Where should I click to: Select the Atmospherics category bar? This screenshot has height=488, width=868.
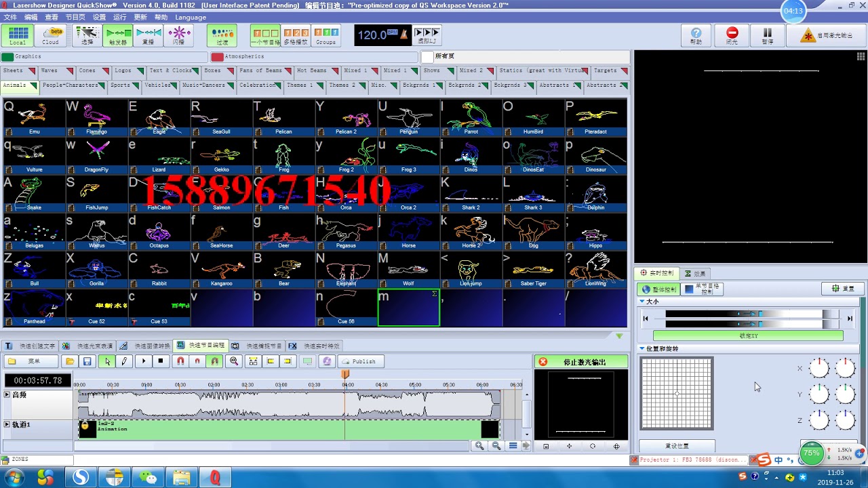coord(314,57)
